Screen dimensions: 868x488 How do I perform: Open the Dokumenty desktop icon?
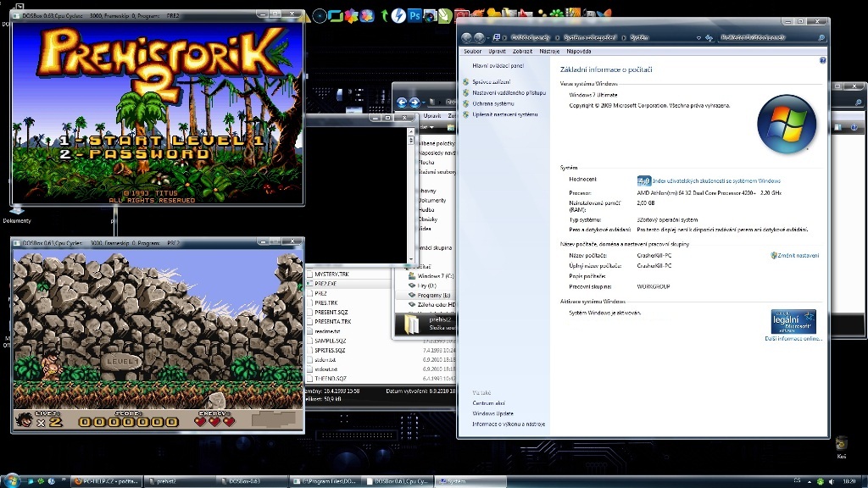(17, 213)
